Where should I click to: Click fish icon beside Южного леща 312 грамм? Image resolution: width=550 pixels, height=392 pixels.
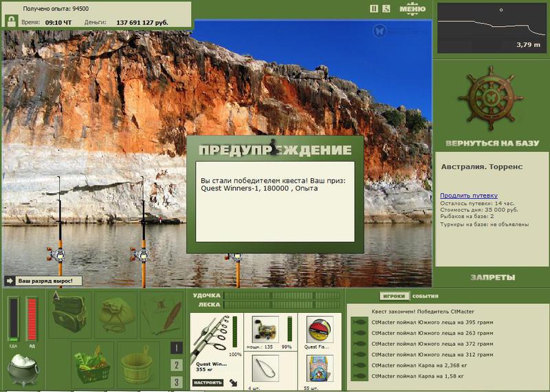(x=360, y=354)
